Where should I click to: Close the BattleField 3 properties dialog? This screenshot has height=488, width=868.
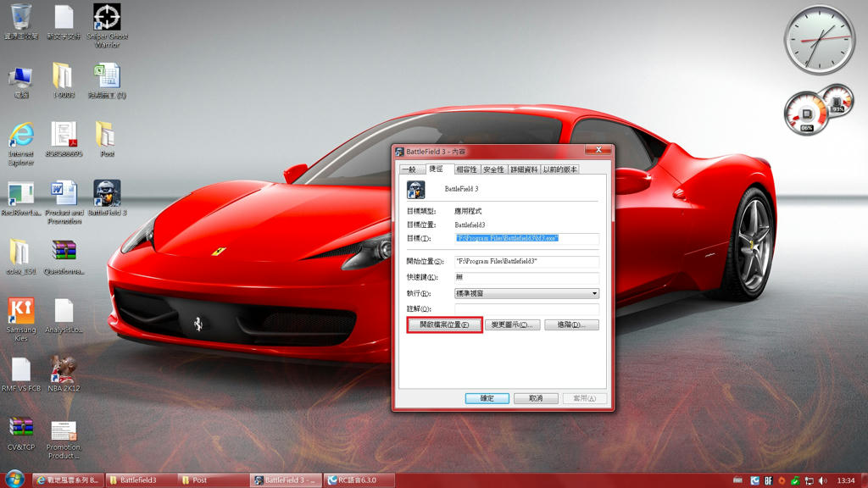coord(598,150)
